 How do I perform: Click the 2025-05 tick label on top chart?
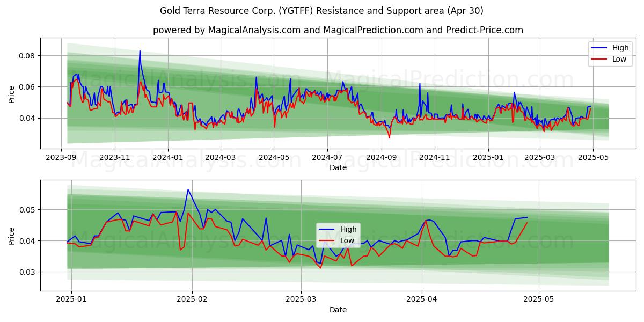click(592, 157)
